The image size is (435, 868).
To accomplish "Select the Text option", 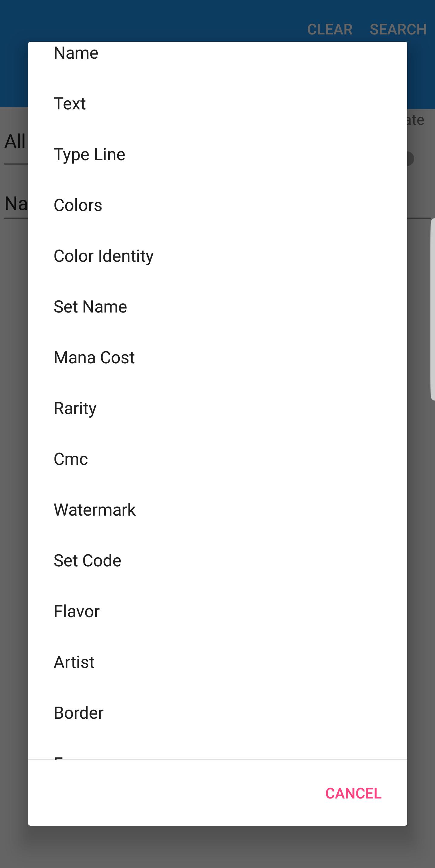I will [70, 103].
